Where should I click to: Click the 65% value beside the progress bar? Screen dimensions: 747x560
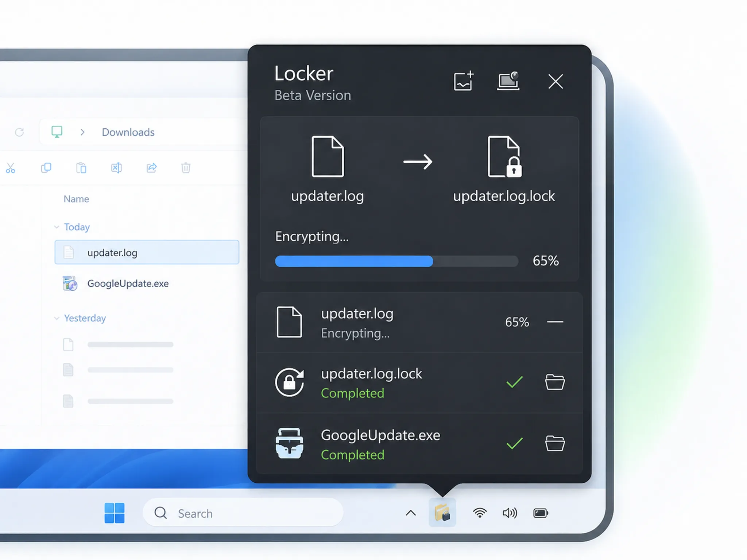(546, 261)
